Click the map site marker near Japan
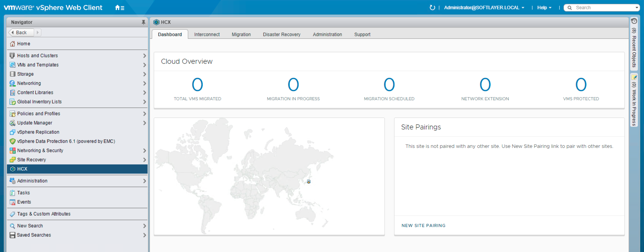Viewport: 644px width, 252px height. [x=309, y=181]
